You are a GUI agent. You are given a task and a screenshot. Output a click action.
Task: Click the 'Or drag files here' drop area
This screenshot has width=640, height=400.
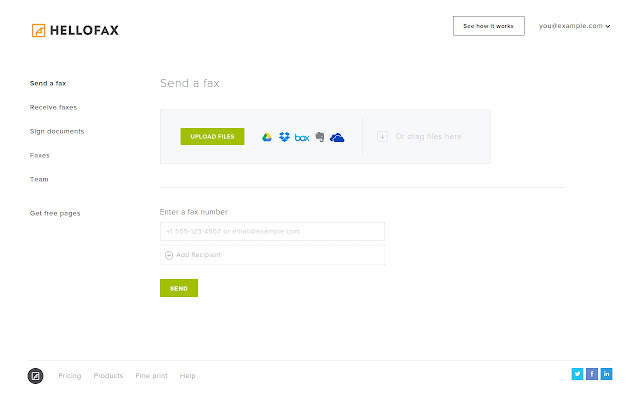point(429,136)
